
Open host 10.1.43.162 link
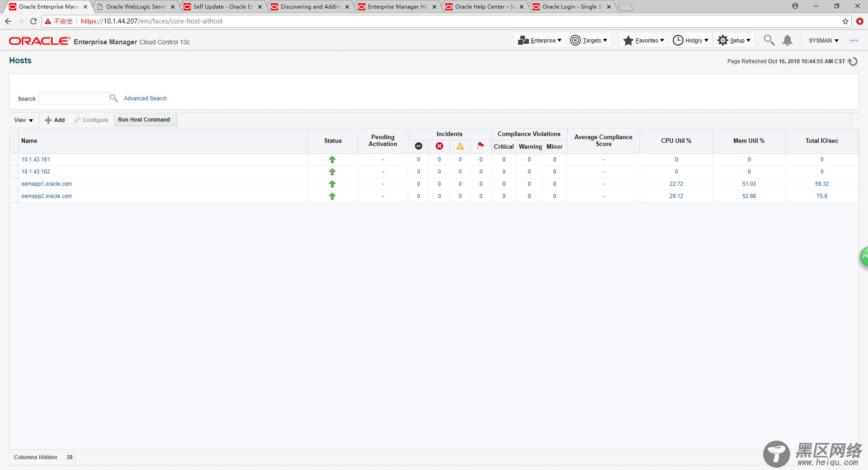click(x=36, y=172)
